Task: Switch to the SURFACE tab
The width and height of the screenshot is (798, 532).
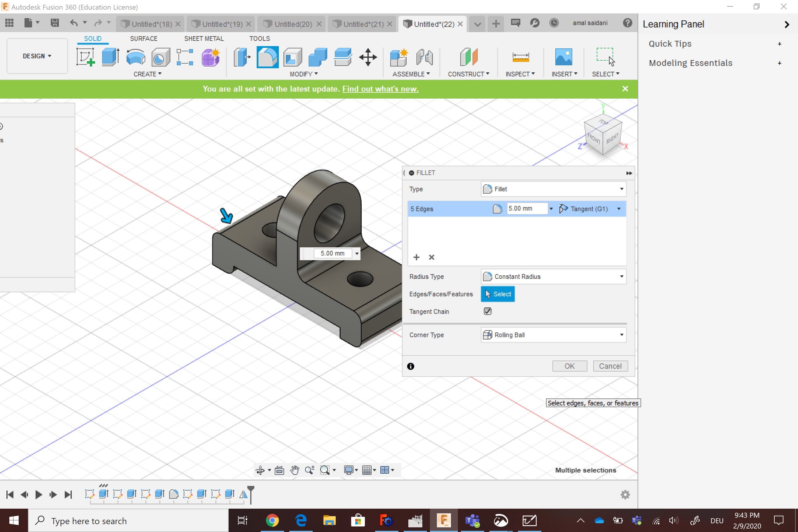Action: click(x=143, y=38)
